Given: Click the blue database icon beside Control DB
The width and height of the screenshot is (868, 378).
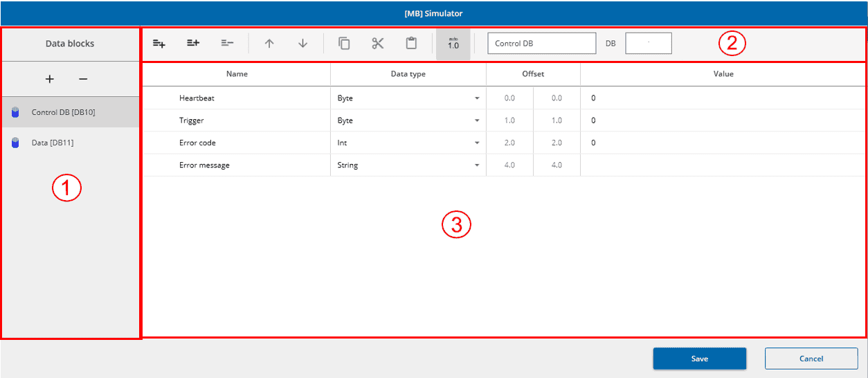Looking at the screenshot, I should (15, 112).
